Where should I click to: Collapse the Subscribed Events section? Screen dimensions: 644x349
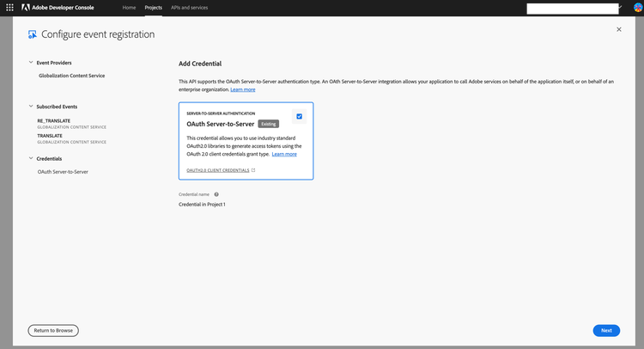31,106
